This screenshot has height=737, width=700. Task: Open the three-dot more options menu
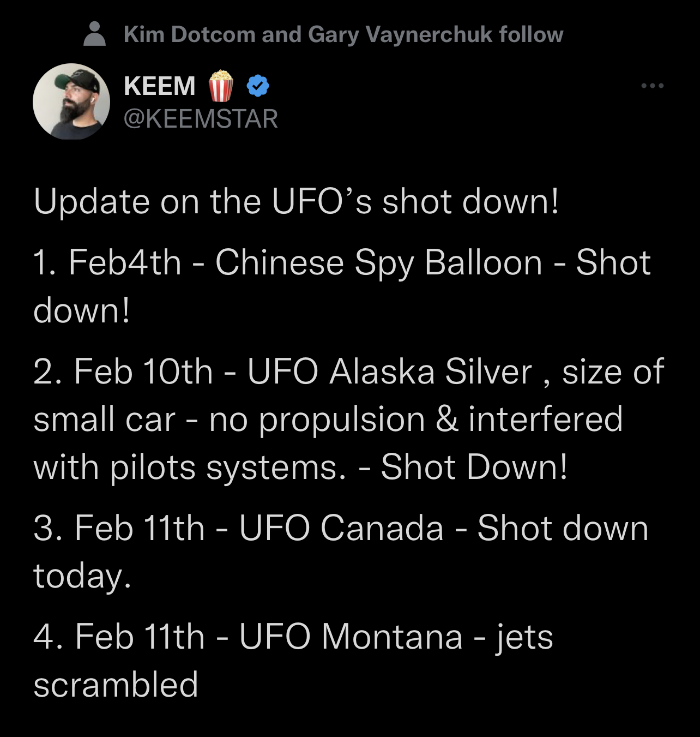652,86
